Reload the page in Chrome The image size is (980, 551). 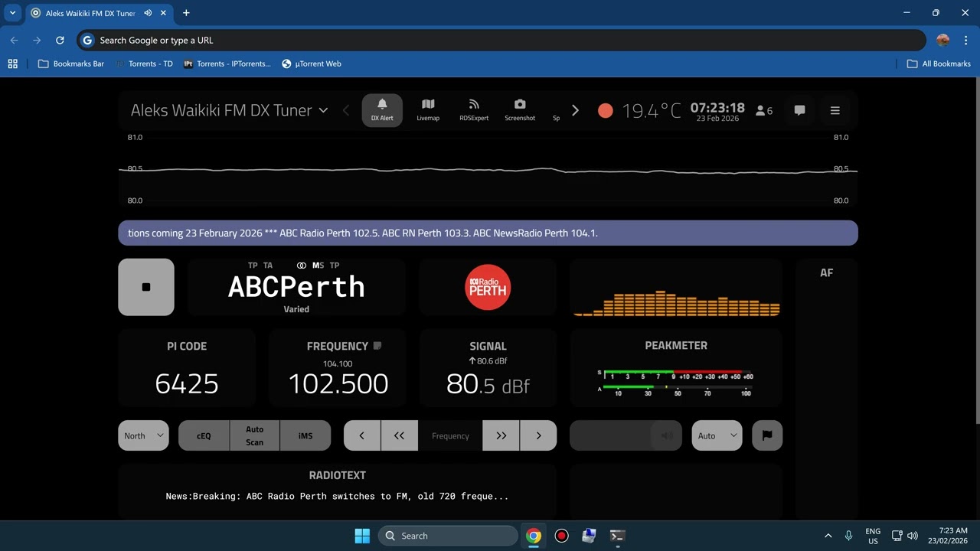(x=60, y=40)
